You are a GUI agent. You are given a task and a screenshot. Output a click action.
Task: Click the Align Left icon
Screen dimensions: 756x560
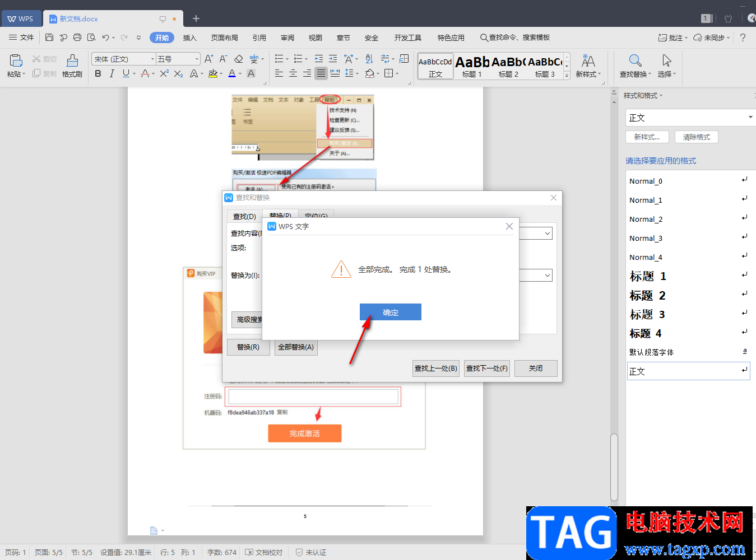[x=279, y=73]
